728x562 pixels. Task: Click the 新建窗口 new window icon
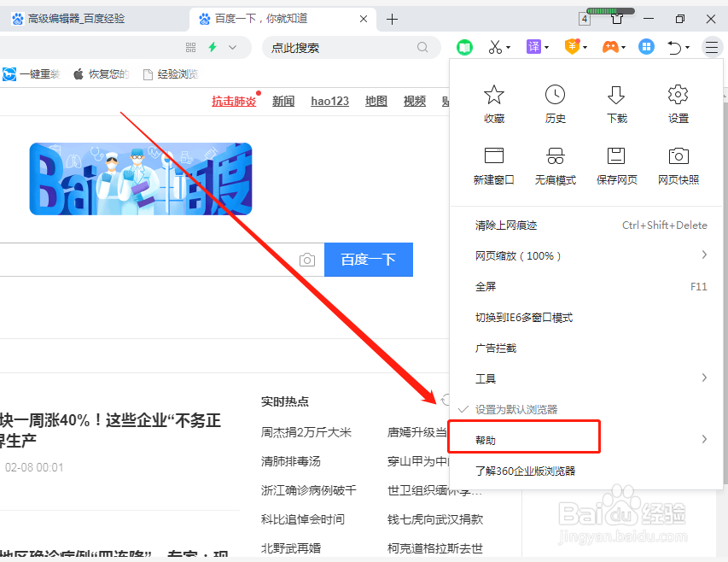point(493,155)
